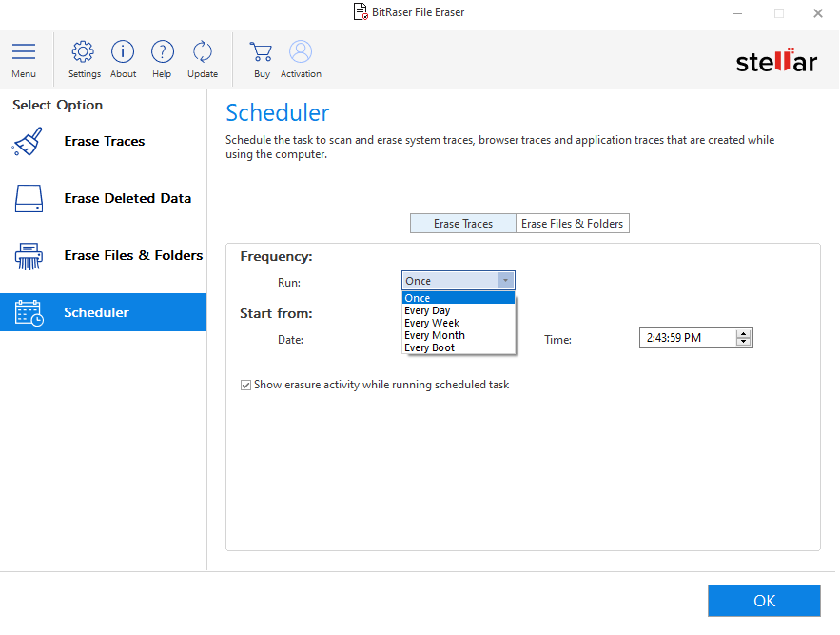The width and height of the screenshot is (840, 635).
Task: Open the hamburger Menu icon
Action: [x=24, y=52]
